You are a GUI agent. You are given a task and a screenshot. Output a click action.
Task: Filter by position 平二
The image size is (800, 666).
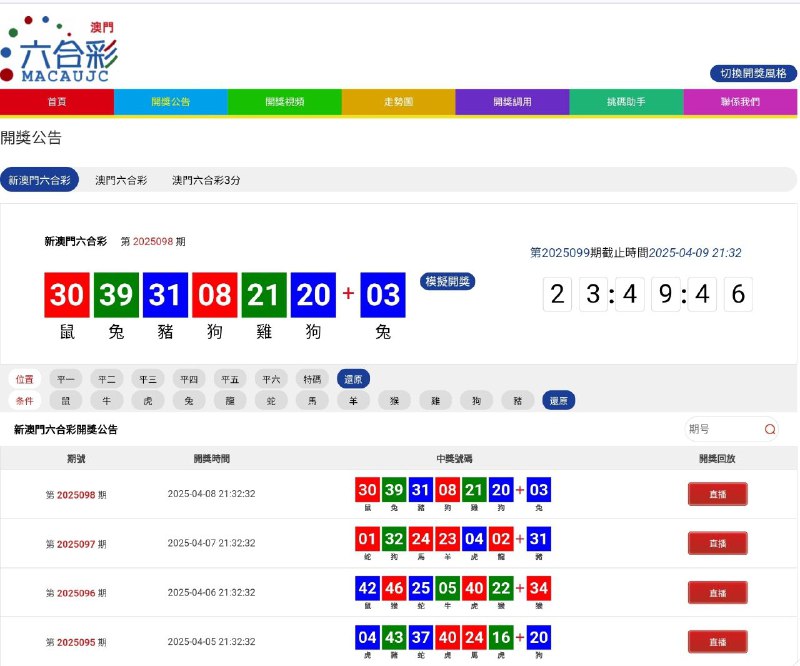(x=107, y=379)
